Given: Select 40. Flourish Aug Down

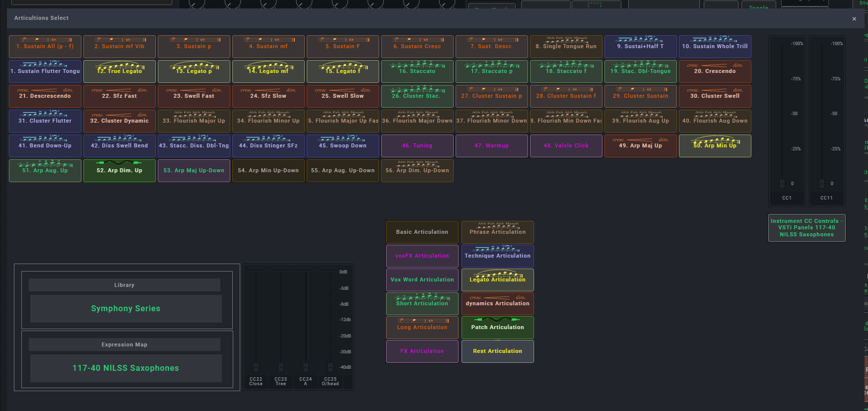Looking at the screenshot, I should click(x=715, y=121).
